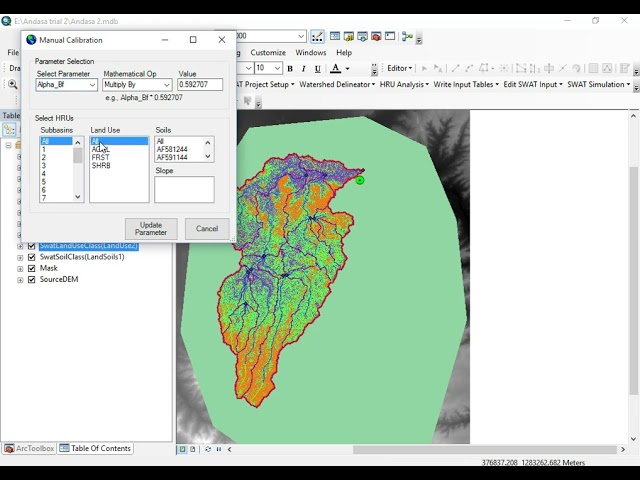The height and width of the screenshot is (480, 640).
Task: Expand the SwatSoilClass(LandSoils1) layer
Action: pyautogui.click(x=20, y=258)
